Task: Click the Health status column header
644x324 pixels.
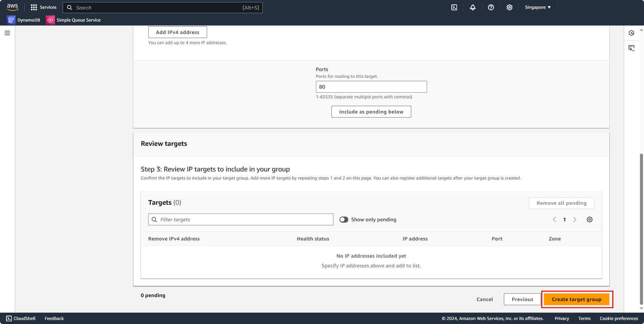Action: coord(313,239)
